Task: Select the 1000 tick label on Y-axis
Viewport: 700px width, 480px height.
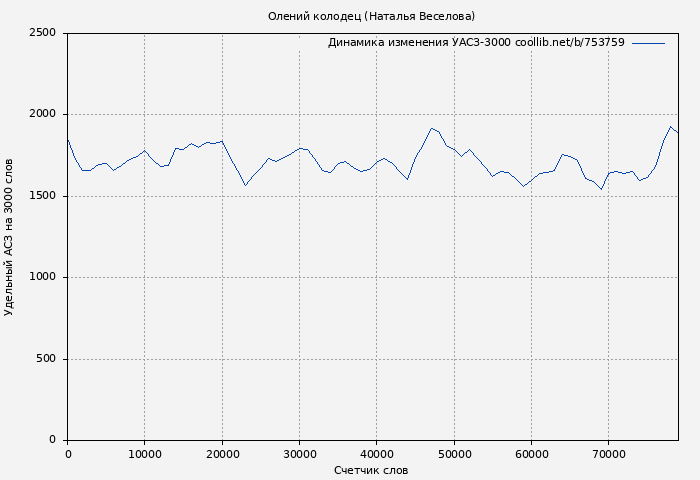Action: tap(42, 277)
